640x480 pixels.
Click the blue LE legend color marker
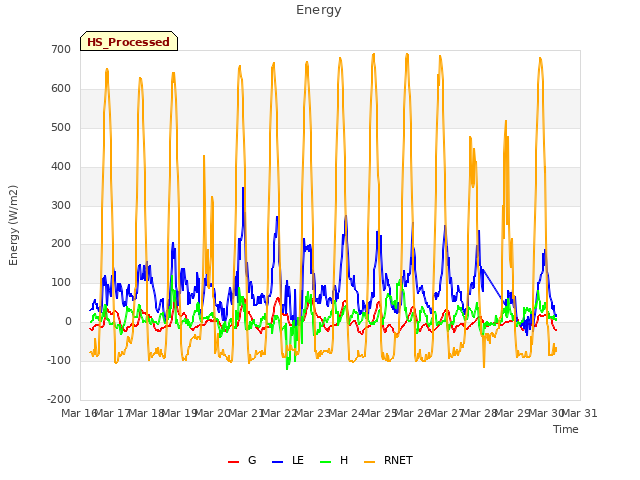click(278, 462)
